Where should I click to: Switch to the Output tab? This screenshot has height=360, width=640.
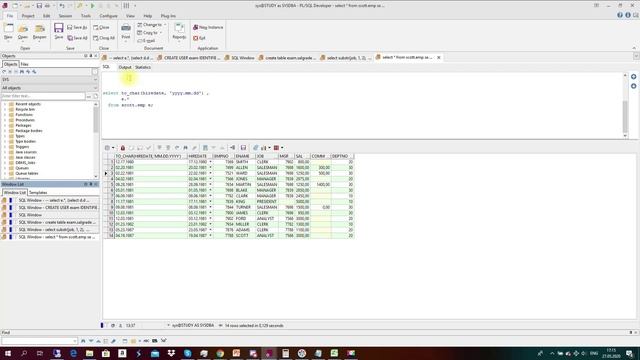pos(125,67)
